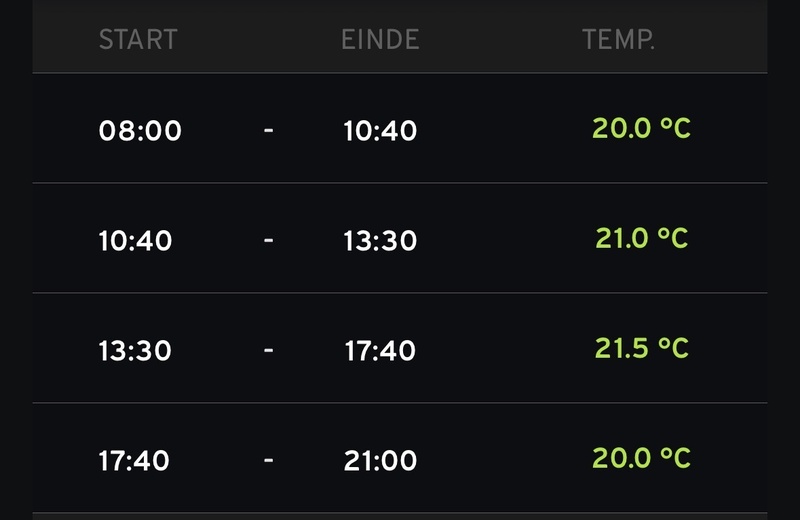800x520 pixels.
Task: Click the TEMP. column header
Action: (618, 40)
